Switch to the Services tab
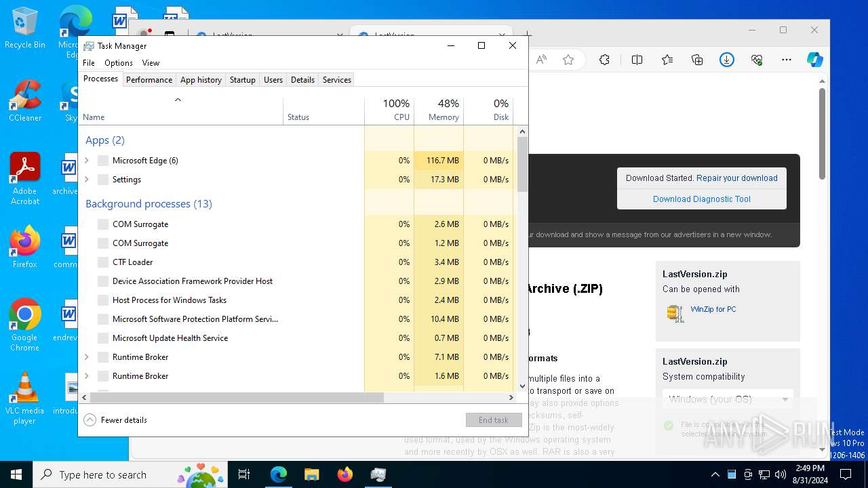 pos(337,80)
